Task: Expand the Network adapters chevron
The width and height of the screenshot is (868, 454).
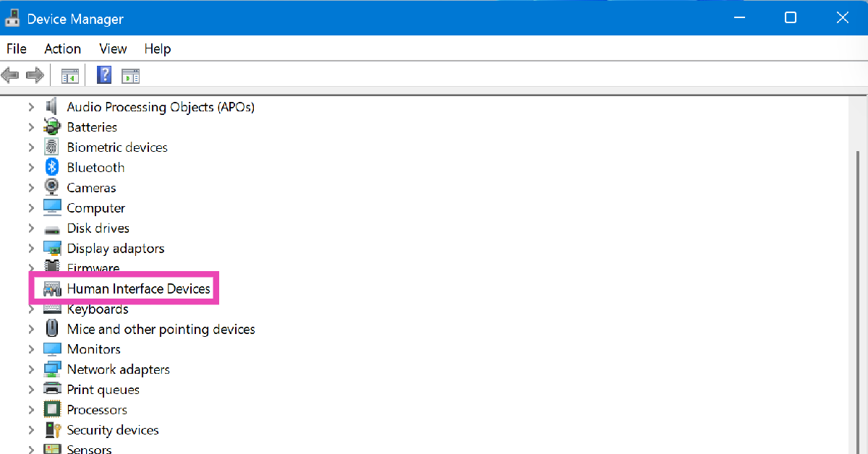Action: tap(30, 369)
